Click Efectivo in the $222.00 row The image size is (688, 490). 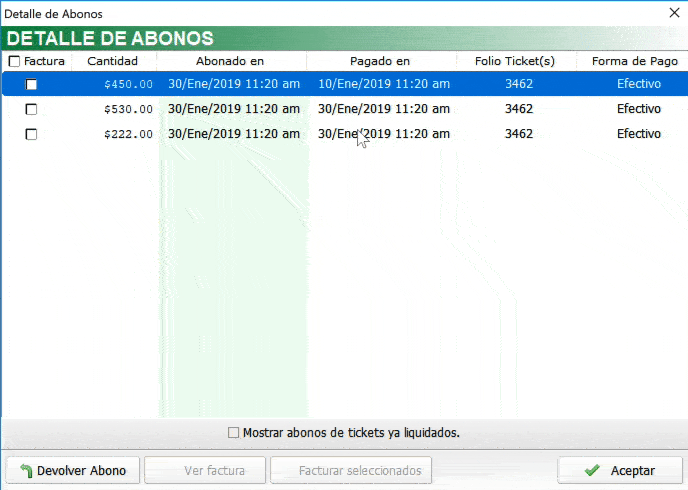point(639,134)
